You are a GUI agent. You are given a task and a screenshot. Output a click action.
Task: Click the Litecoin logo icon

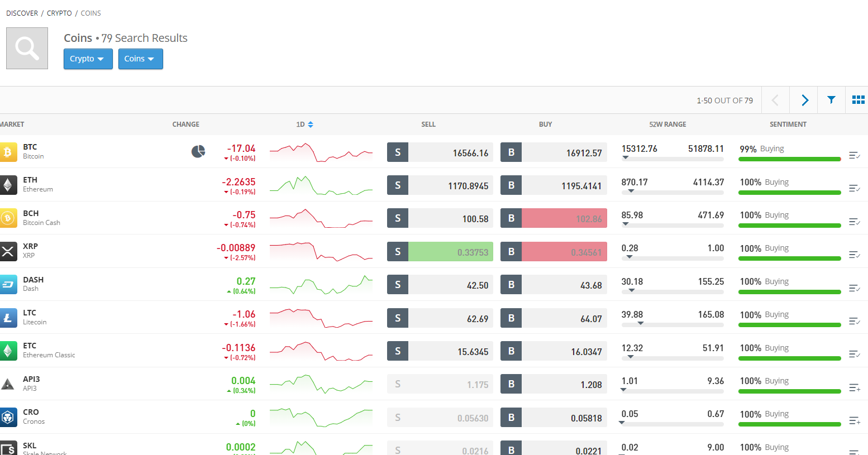pyautogui.click(x=8, y=318)
